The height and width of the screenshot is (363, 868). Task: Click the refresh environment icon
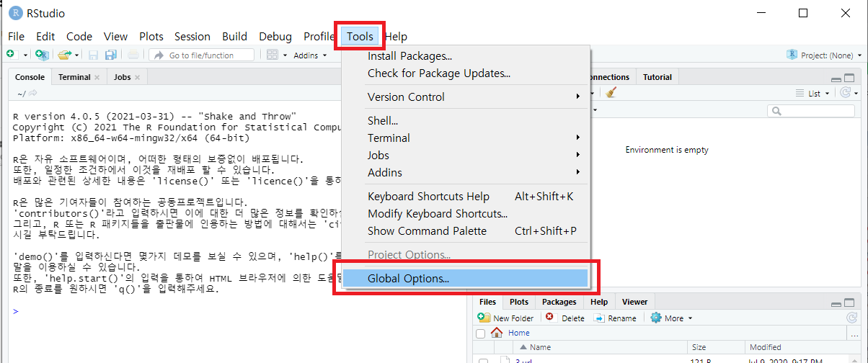click(x=846, y=93)
